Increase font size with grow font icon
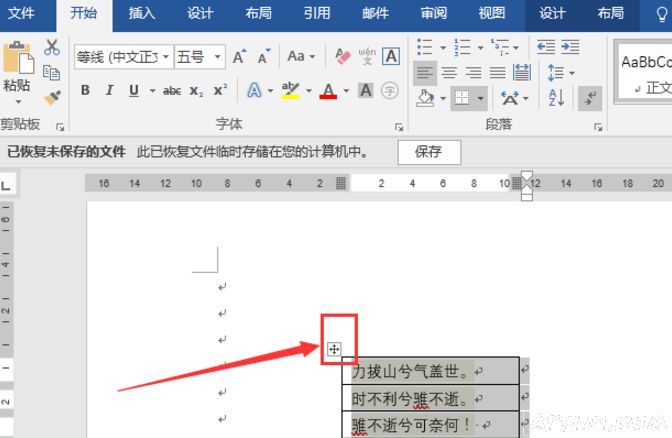 tap(239, 56)
